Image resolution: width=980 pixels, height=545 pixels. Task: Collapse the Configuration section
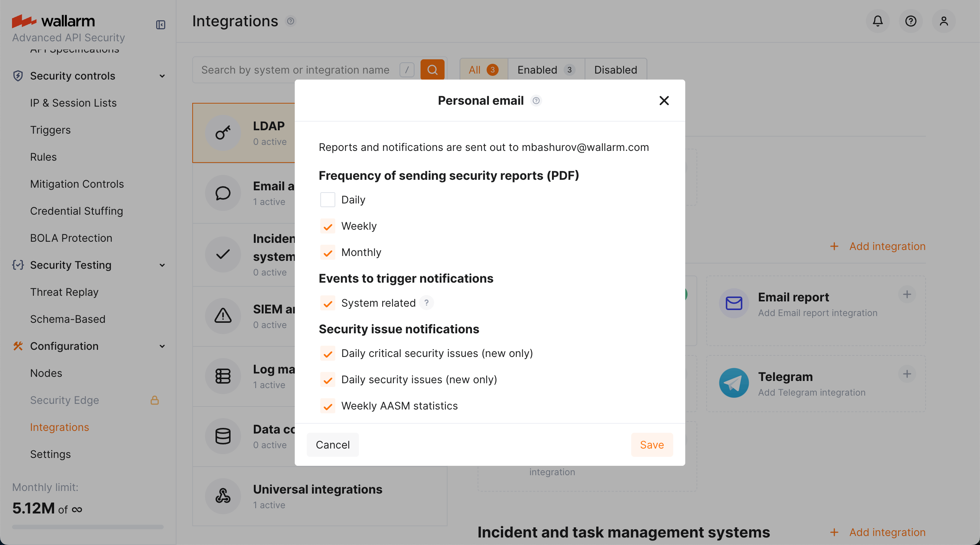point(163,346)
